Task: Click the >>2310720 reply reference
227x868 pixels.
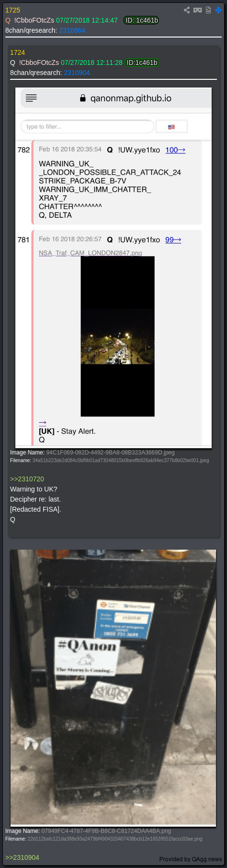Action: pyautogui.click(x=27, y=479)
